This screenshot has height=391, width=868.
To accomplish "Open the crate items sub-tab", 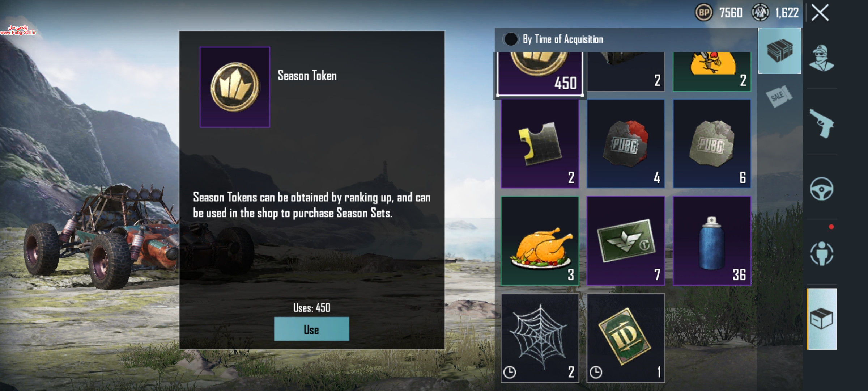I will click(x=779, y=51).
